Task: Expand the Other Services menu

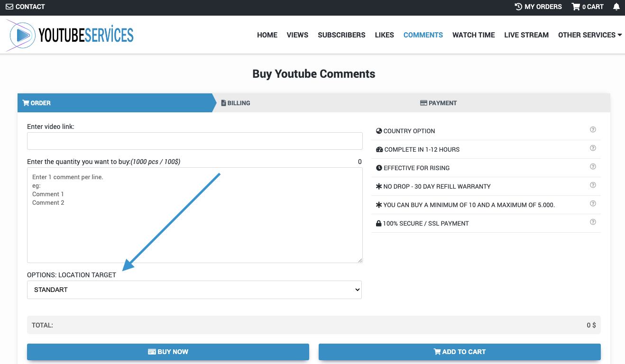Action: click(590, 35)
